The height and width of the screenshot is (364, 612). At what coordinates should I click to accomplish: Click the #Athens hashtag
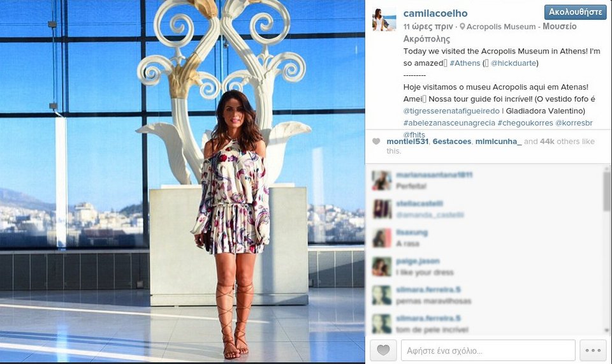coord(465,63)
